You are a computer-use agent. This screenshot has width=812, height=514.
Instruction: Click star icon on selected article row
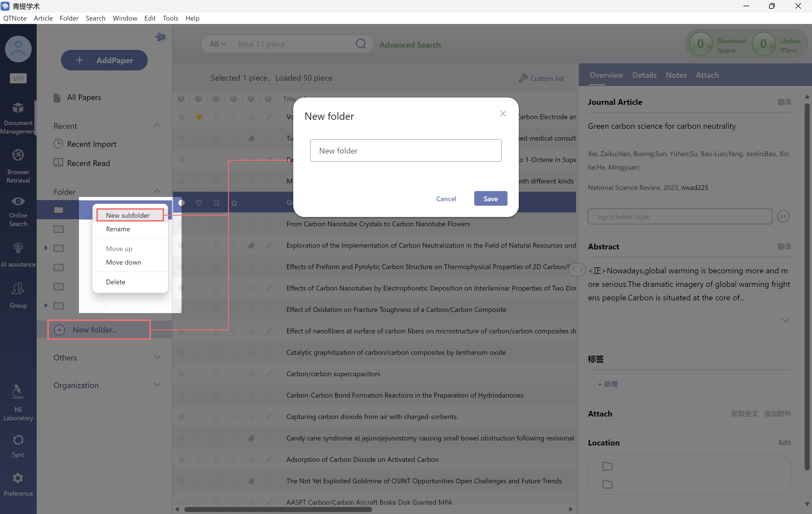(x=234, y=203)
